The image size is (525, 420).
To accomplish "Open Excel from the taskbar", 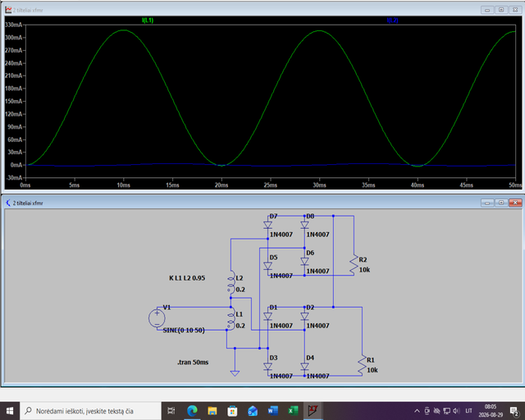I will 293,411.
